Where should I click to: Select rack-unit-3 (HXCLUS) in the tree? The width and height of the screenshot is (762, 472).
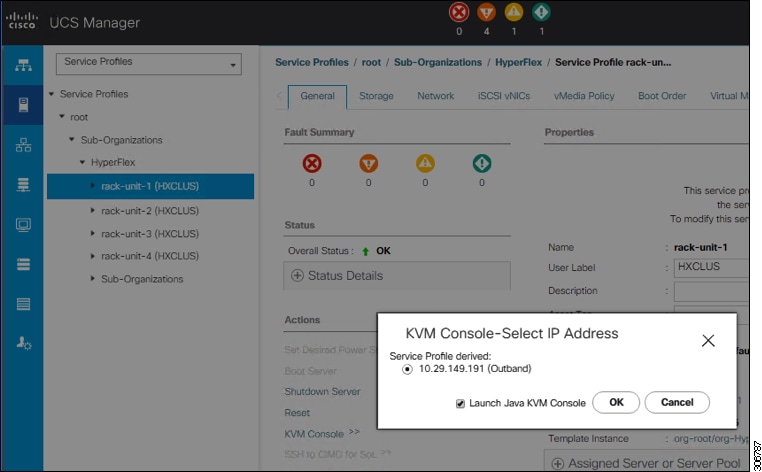(150, 234)
